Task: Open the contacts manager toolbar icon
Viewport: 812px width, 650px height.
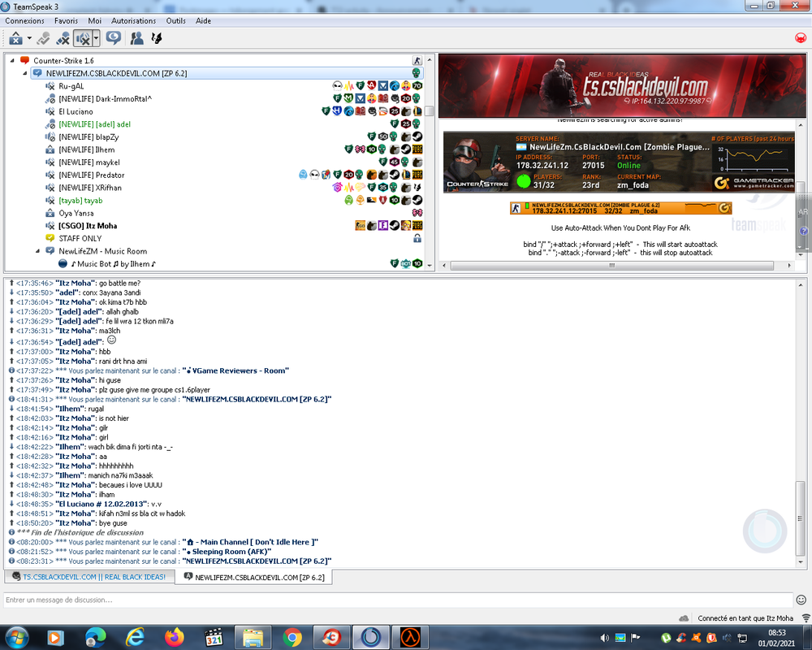Action: point(136,38)
